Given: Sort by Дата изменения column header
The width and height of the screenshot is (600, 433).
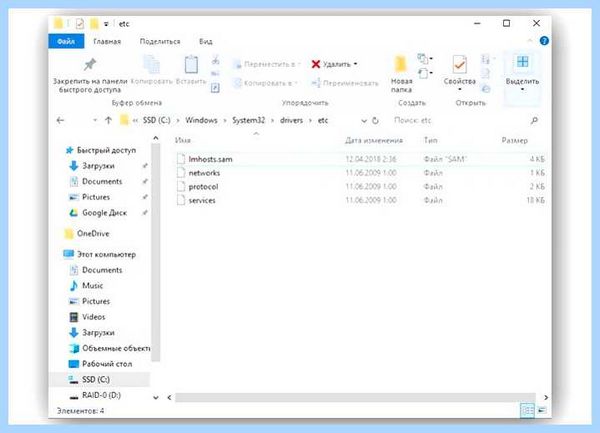Looking at the screenshot, I should [x=374, y=140].
